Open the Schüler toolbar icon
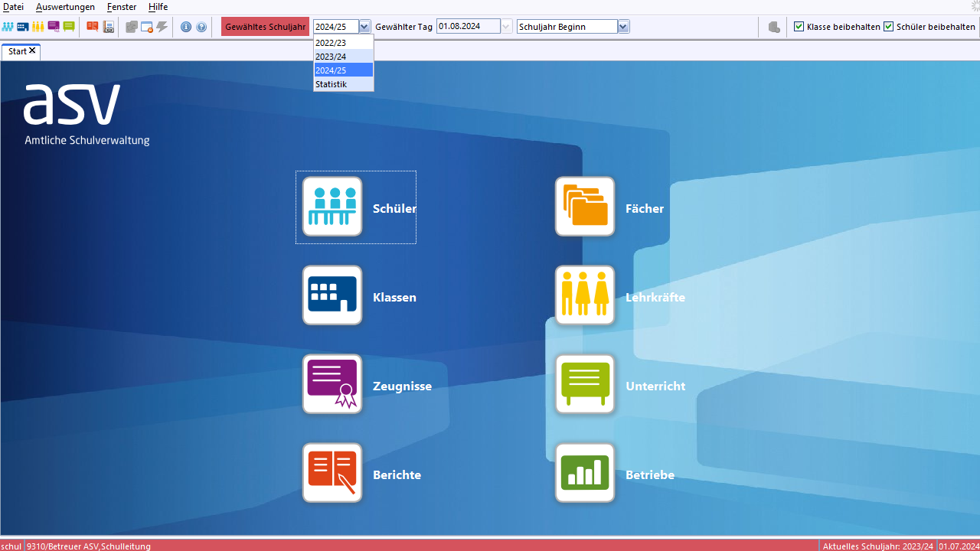The width and height of the screenshot is (980, 551). [8, 27]
